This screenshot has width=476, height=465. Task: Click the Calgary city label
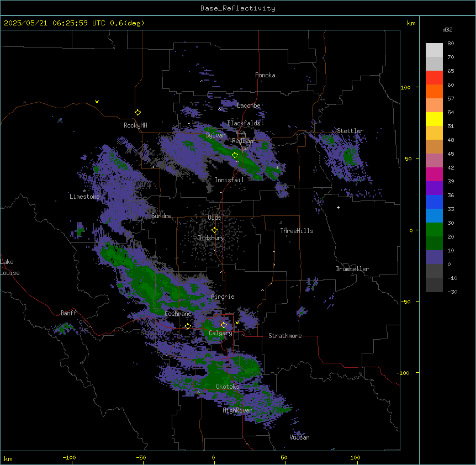click(x=220, y=333)
